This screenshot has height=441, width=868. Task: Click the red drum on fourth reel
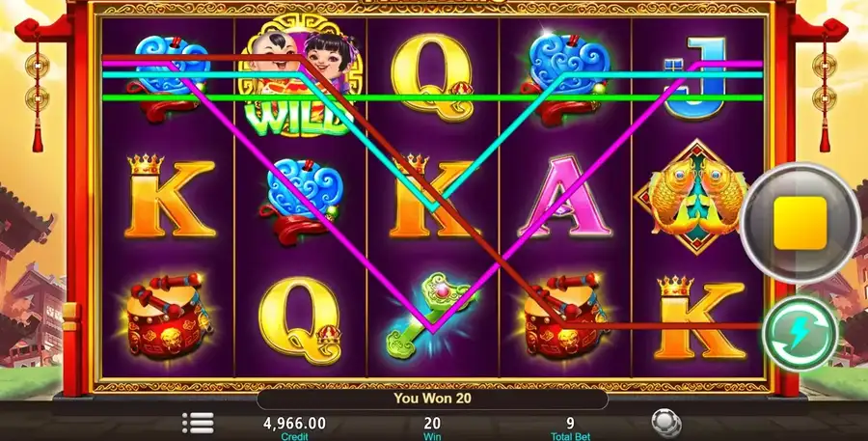click(564, 315)
